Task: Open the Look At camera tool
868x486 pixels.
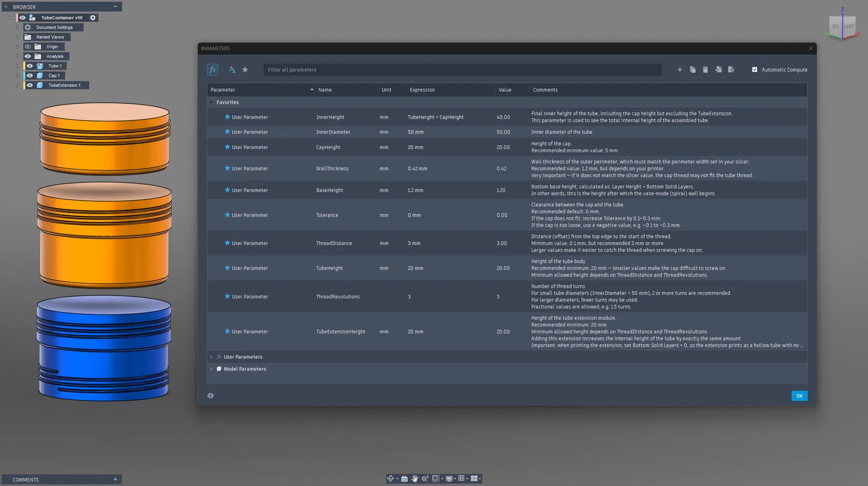Action: tap(404, 478)
